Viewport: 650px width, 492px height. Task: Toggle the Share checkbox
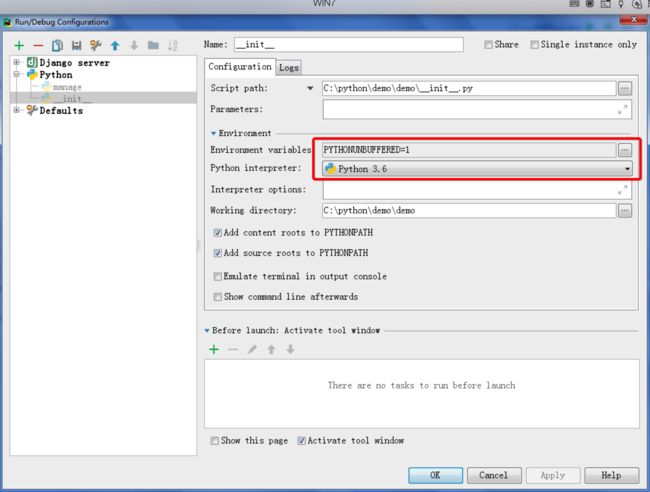tap(488, 44)
